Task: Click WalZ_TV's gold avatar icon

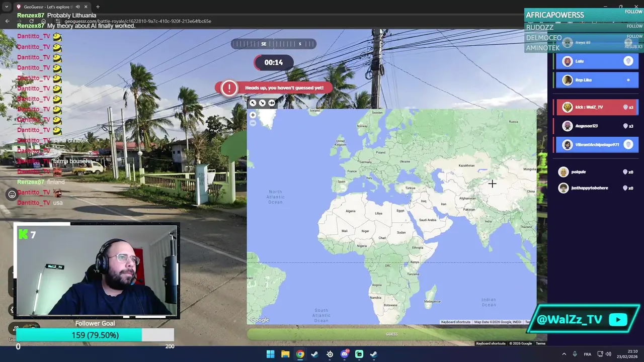Action: click(568, 107)
